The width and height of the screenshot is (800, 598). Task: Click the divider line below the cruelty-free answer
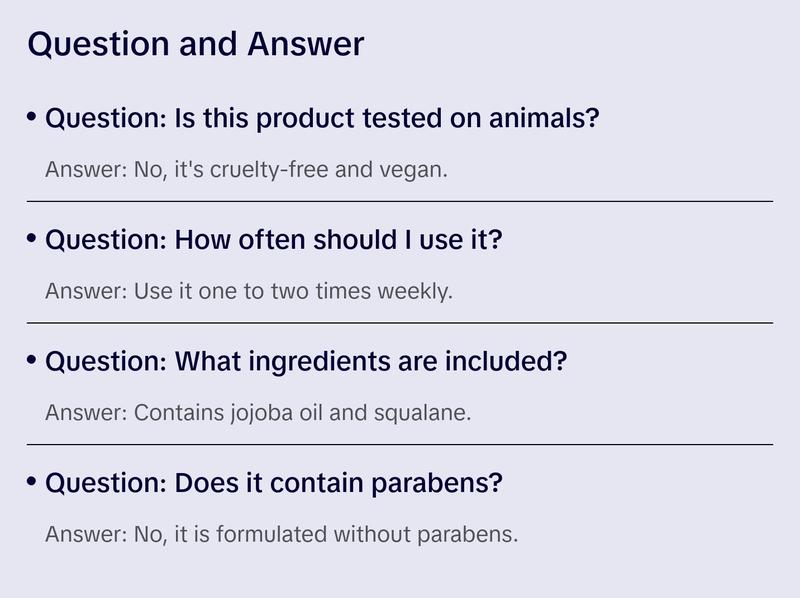(x=400, y=201)
